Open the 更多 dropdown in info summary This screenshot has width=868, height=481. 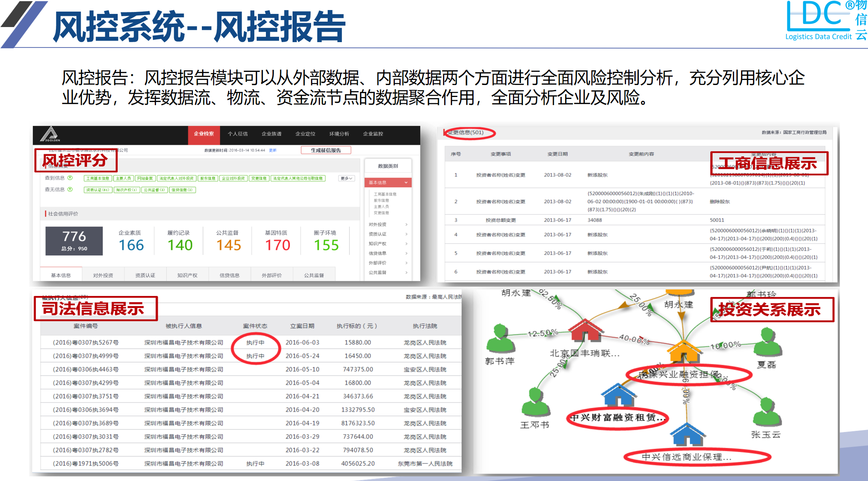coord(346,178)
